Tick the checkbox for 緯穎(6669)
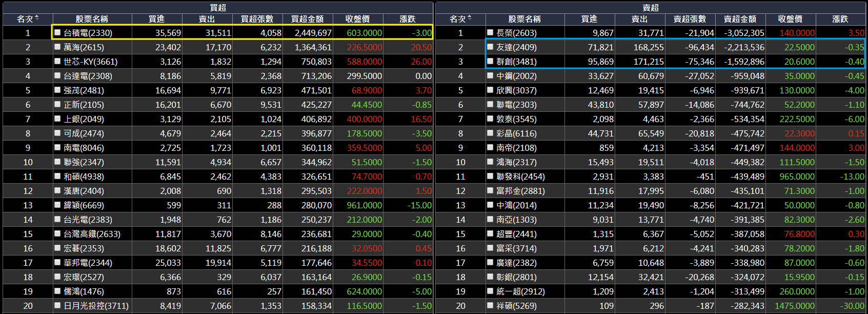The image size is (868, 314). coord(57,205)
